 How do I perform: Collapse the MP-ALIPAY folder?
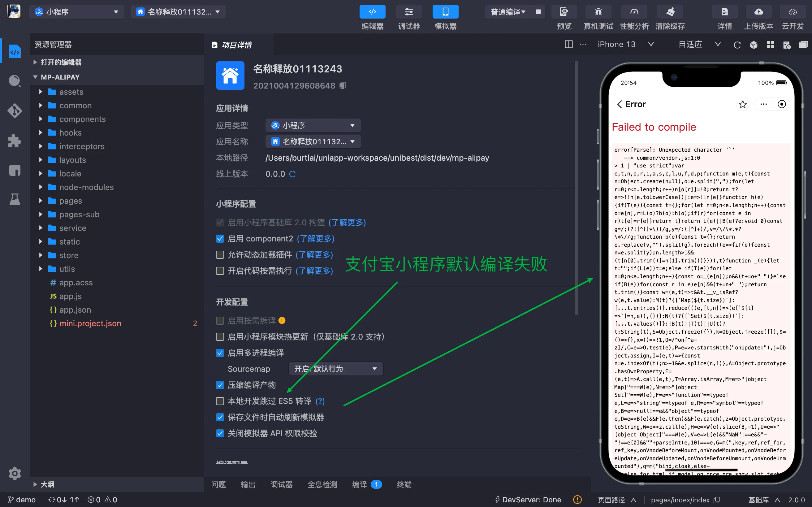click(36, 77)
